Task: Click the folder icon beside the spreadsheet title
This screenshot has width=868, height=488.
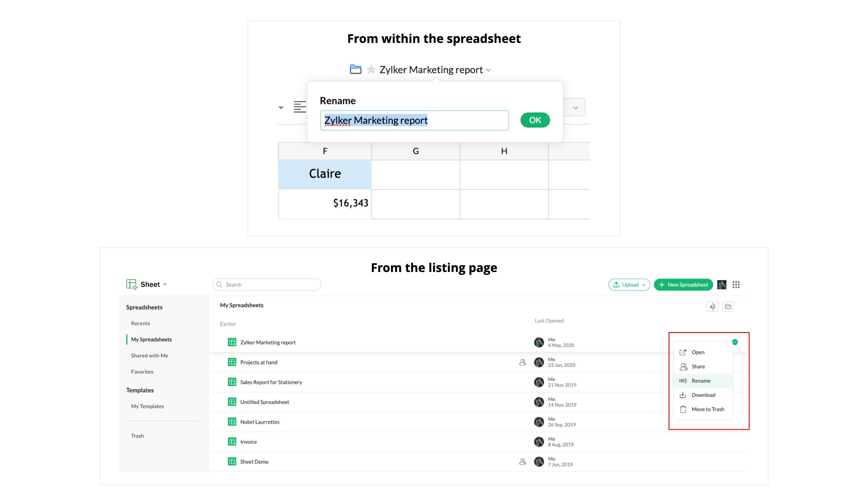Action: tap(355, 69)
